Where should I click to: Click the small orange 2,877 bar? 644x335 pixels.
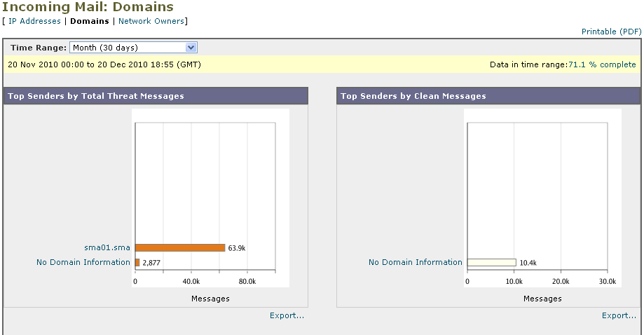tap(137, 262)
